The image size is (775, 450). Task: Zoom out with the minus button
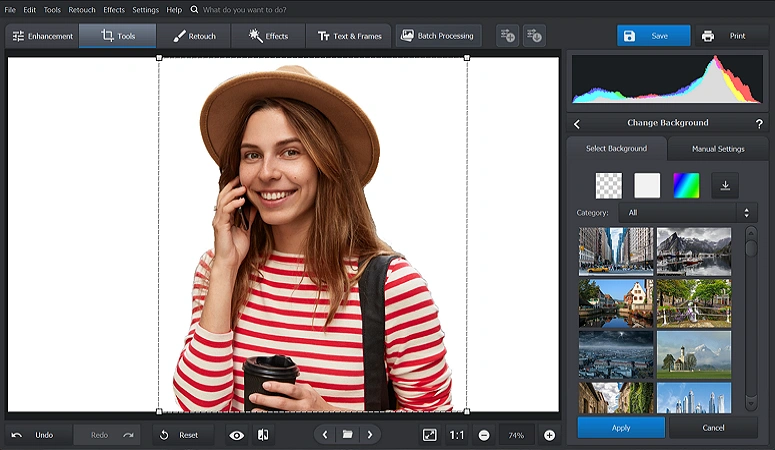(x=484, y=435)
